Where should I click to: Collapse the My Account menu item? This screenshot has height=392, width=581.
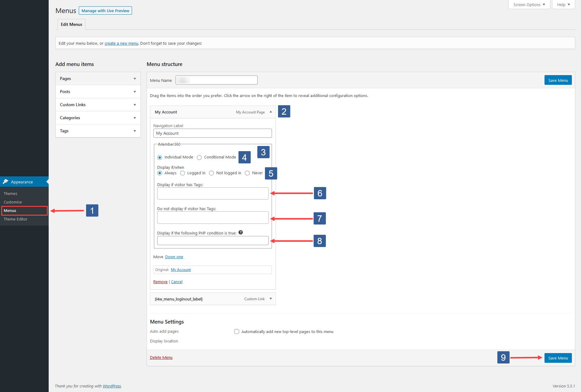pyautogui.click(x=270, y=112)
